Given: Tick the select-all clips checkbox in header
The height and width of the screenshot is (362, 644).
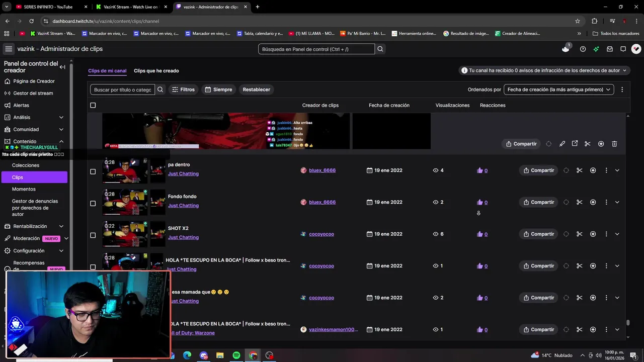Looking at the screenshot, I should coord(93,105).
